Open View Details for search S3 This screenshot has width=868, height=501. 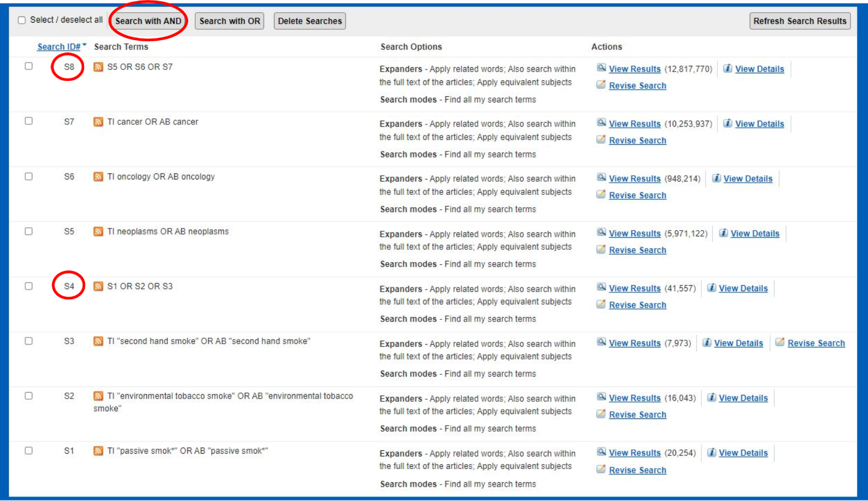[739, 343]
